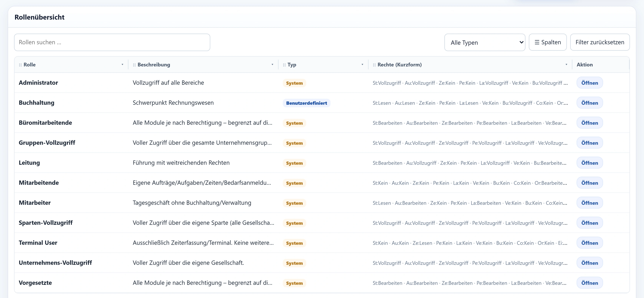Viewport: 644px width, 298px height.
Task: Click Öffnen for the Mitarbeiter role
Action: point(589,203)
